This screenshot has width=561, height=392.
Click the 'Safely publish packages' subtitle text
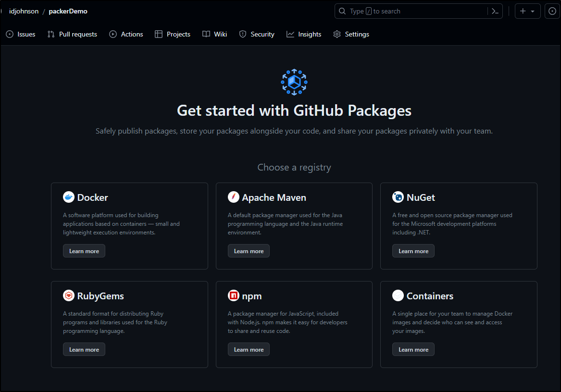(x=294, y=131)
